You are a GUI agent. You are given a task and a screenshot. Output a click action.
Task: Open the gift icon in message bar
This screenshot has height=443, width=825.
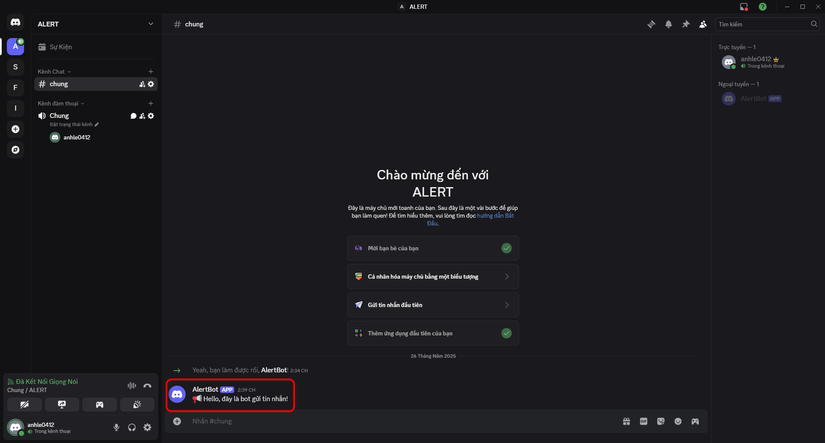point(626,421)
